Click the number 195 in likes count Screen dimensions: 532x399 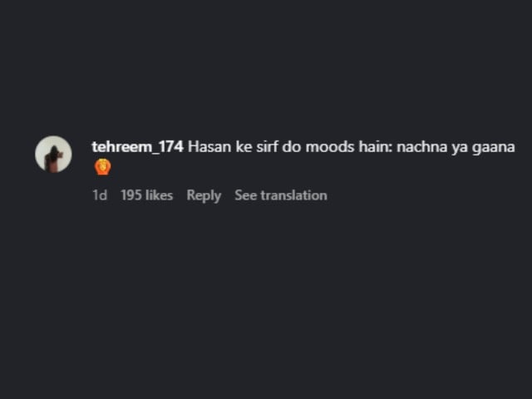point(131,195)
